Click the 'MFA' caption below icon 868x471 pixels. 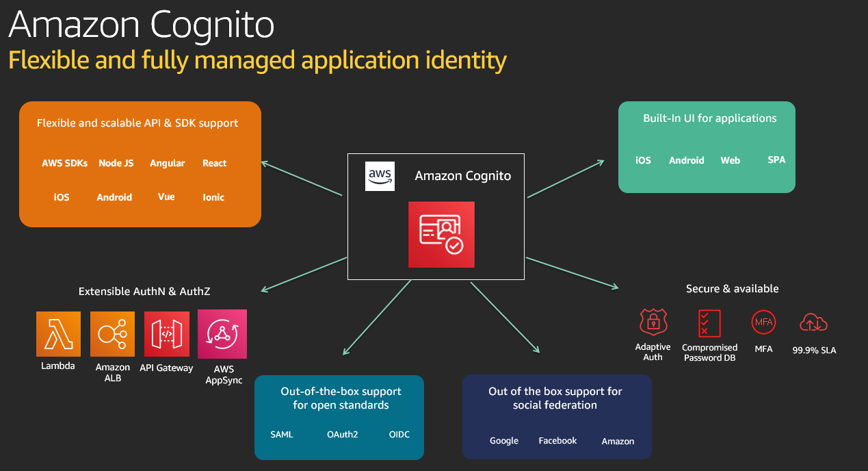tap(763, 349)
